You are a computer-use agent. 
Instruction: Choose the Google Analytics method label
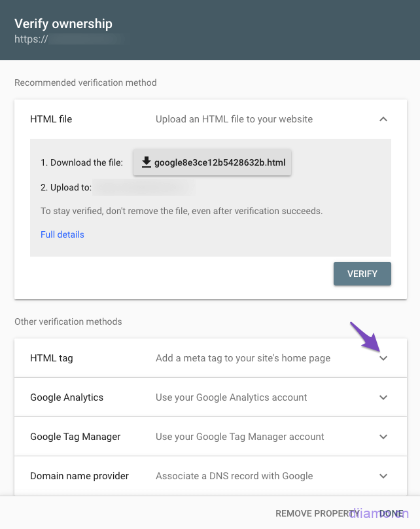click(x=67, y=397)
